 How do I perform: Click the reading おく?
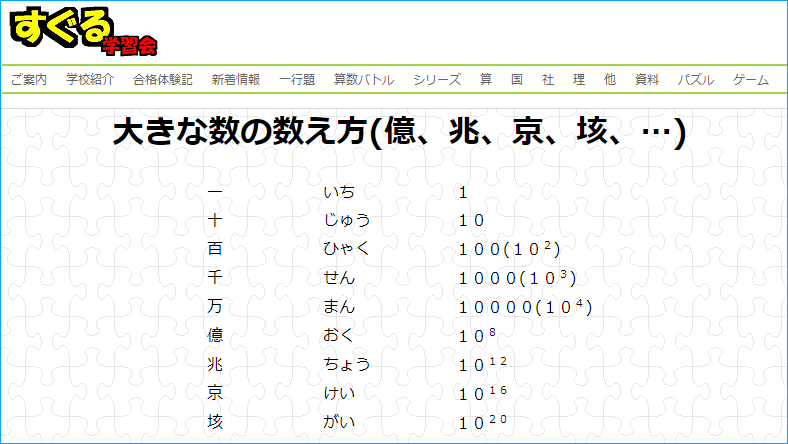pos(339,334)
